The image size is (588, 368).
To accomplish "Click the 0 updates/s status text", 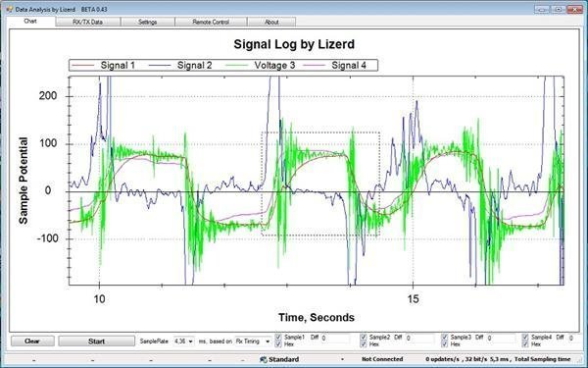I will click(443, 359).
